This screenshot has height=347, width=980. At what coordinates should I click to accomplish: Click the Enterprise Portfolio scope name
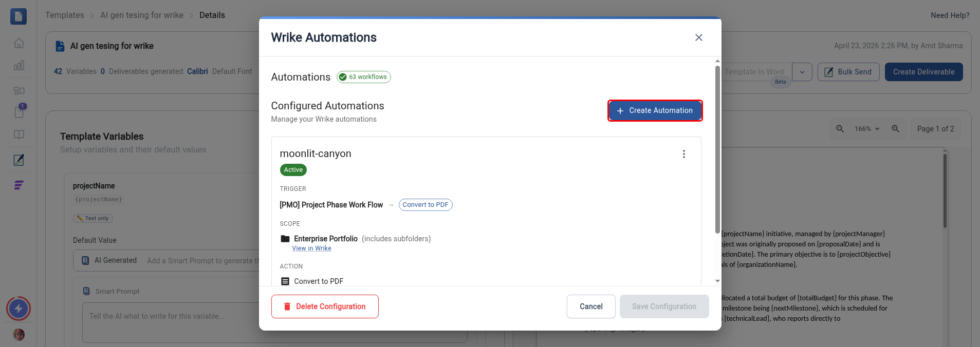[326, 239]
